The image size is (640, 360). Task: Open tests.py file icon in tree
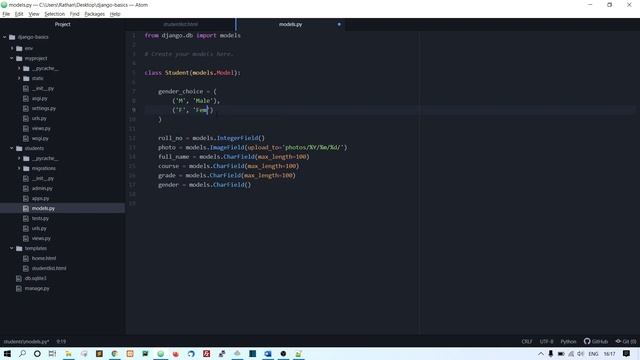pos(26,218)
